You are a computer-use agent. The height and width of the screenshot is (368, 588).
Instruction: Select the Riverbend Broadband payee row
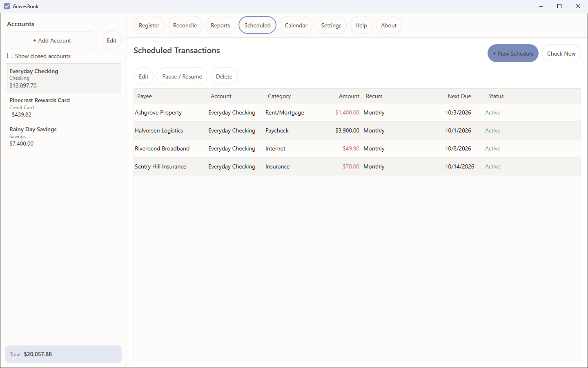tap(357, 148)
